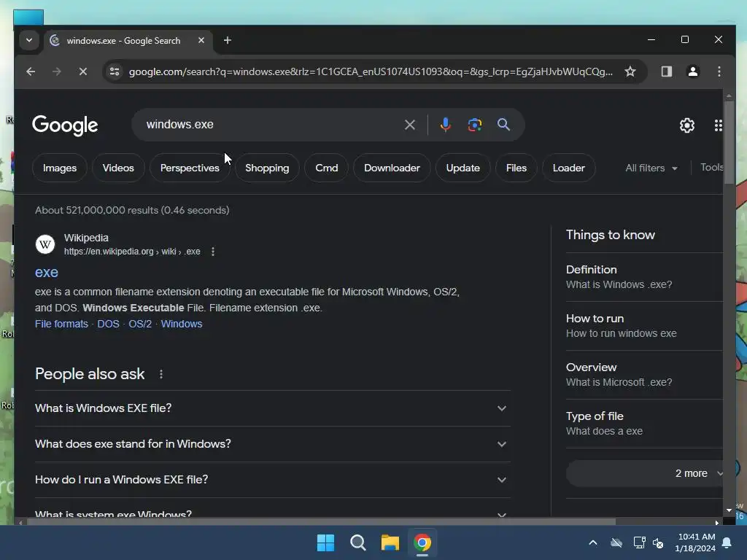747x560 pixels.
Task: Clear the Google search box
Action: point(410,125)
